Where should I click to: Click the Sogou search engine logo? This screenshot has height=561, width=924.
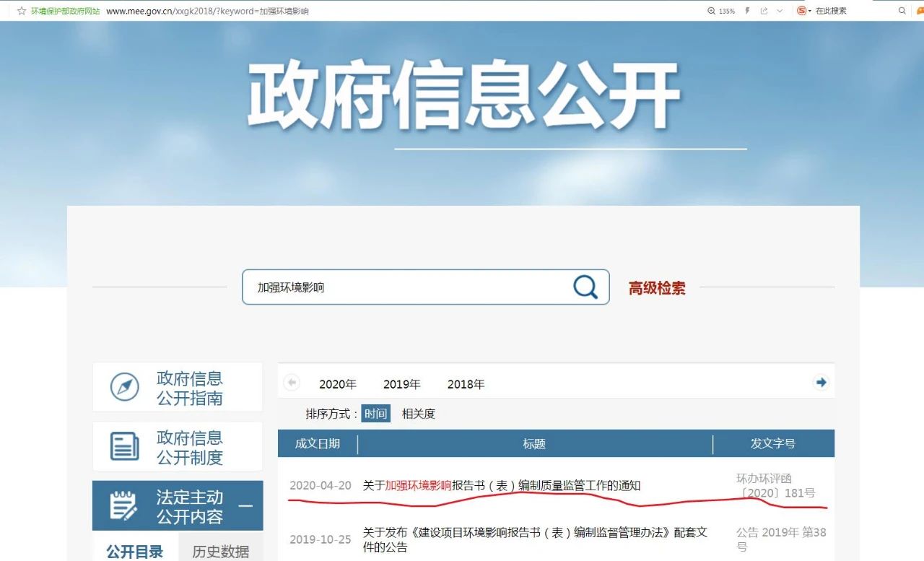(x=801, y=11)
